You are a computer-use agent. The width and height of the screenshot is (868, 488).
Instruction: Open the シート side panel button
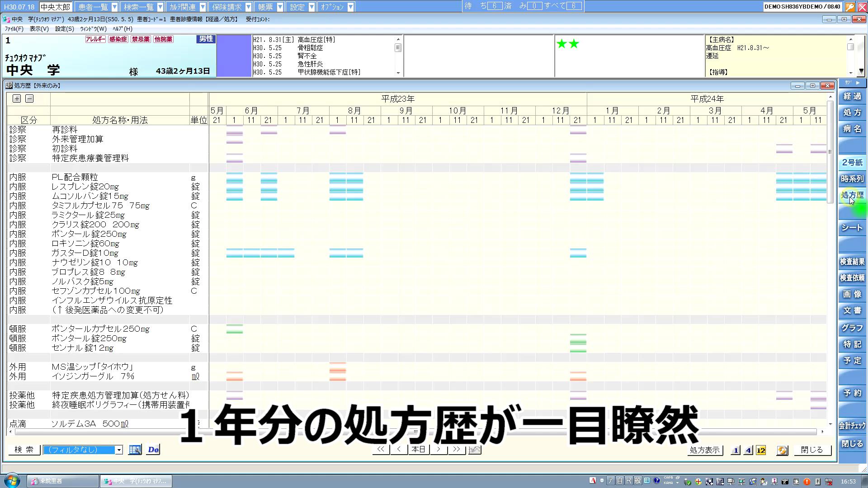[x=852, y=228]
